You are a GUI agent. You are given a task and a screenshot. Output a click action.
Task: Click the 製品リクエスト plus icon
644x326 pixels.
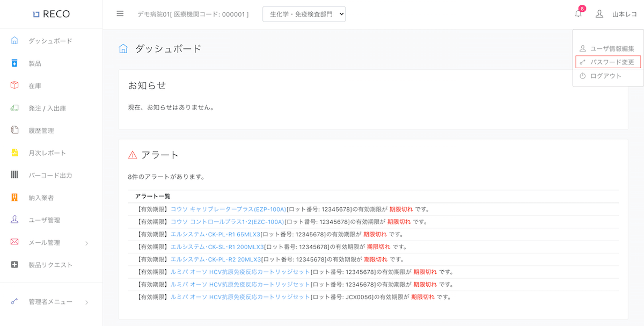[14, 265]
